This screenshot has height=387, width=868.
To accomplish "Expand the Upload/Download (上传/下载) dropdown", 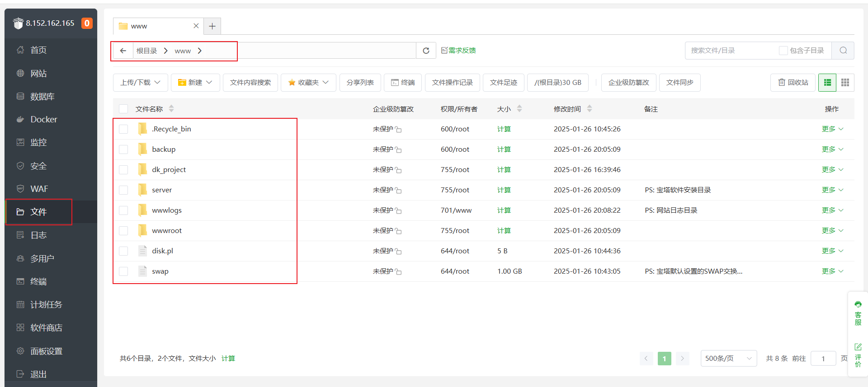I will (140, 83).
